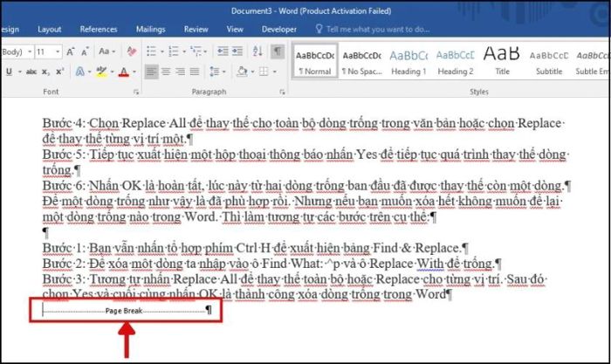Image resolution: width=611 pixels, height=364 pixels.
Task: Open the Developer tab
Action: 279,29
